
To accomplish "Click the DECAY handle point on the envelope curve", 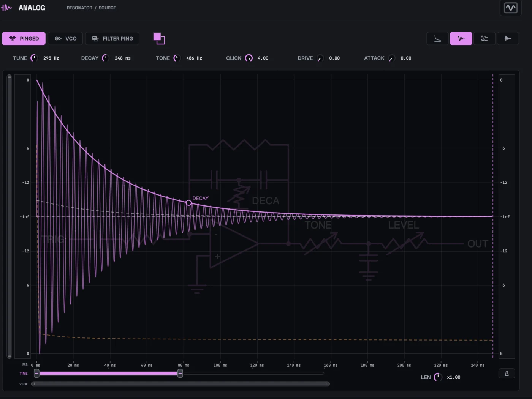I will coord(188,203).
